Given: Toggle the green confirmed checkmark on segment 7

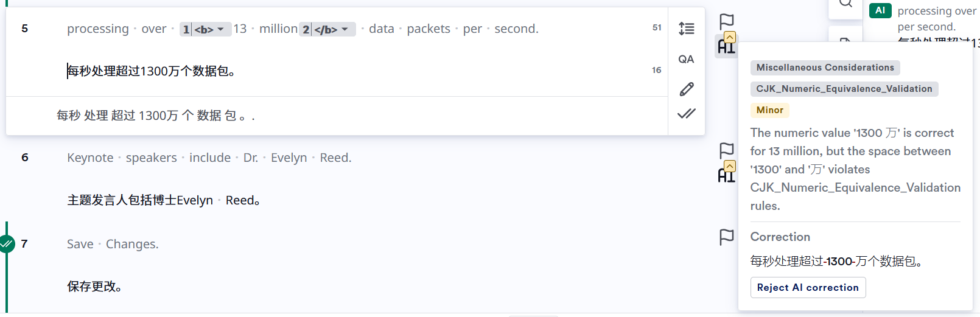Looking at the screenshot, I should [6, 244].
